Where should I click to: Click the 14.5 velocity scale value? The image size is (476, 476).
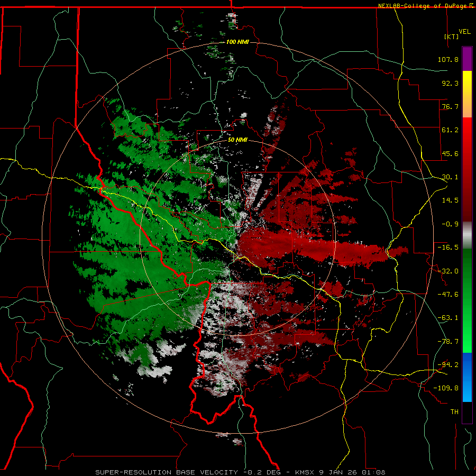click(450, 200)
